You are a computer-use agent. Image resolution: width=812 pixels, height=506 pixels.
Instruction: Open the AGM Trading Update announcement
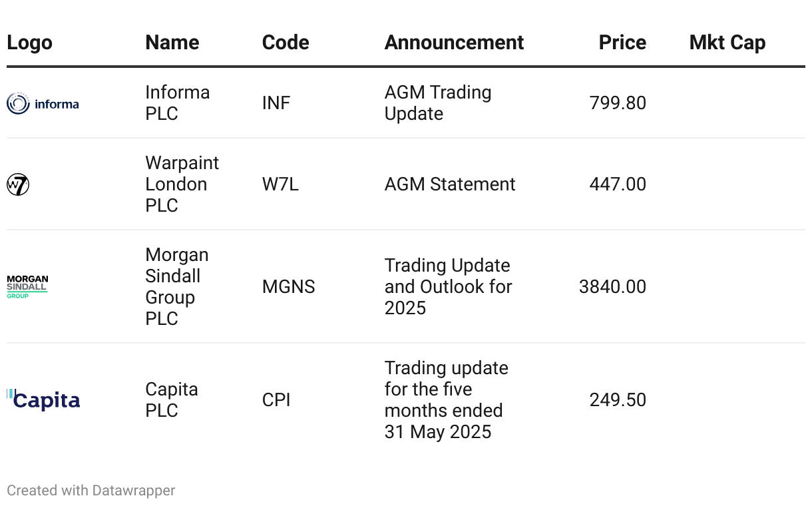point(437,103)
